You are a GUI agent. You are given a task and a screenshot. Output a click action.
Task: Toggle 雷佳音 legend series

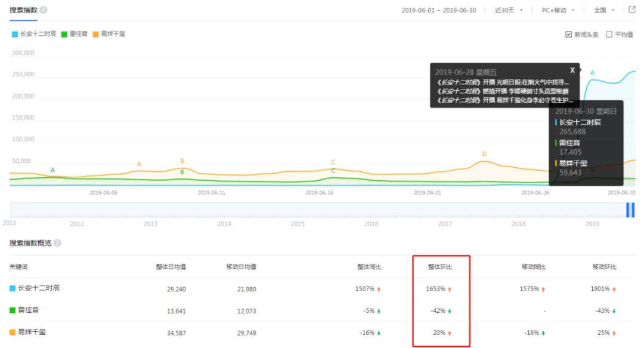click(75, 34)
